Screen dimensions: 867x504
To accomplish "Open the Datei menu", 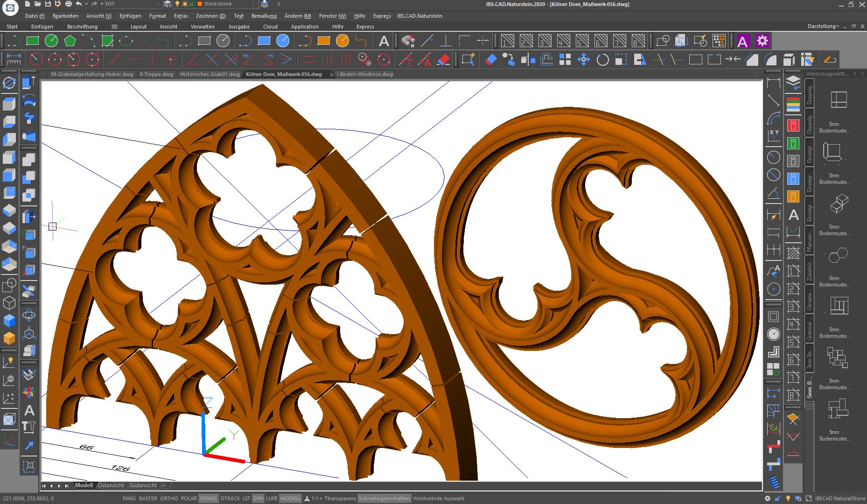I will (35, 16).
